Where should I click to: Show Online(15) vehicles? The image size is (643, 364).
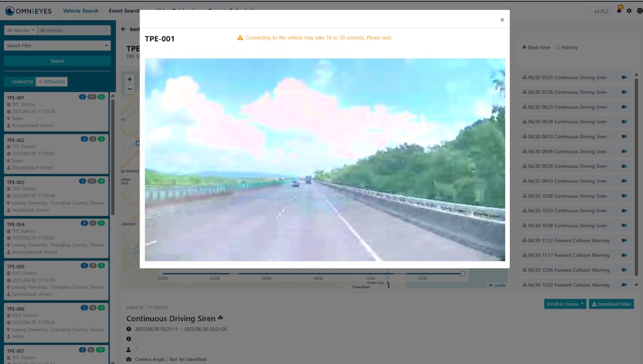[x=20, y=82]
